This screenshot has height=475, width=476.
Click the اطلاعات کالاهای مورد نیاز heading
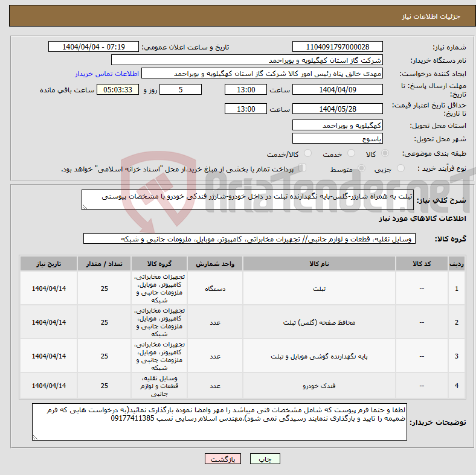(422, 218)
